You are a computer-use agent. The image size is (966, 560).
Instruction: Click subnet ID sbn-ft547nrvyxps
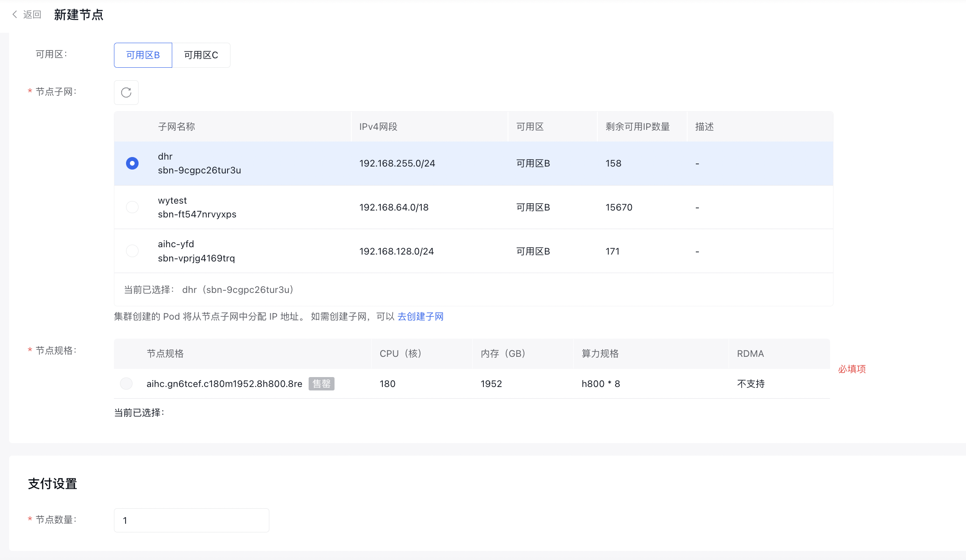pos(197,214)
